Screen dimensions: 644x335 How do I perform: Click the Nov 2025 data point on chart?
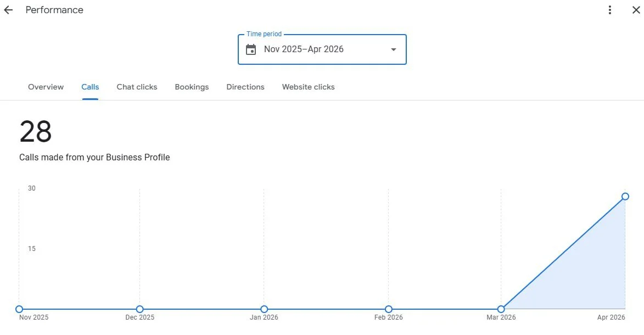pyautogui.click(x=19, y=309)
